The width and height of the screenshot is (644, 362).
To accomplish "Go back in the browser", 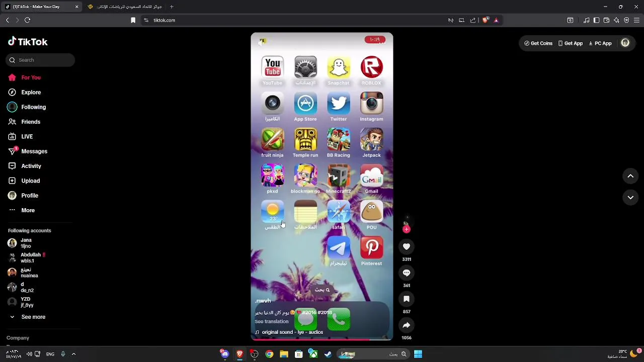I will coord(8,20).
